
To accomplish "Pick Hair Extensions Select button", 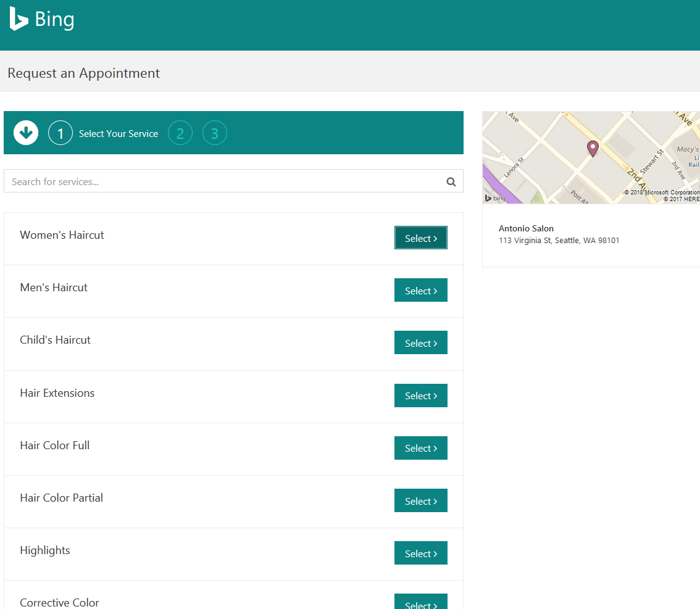I will (x=420, y=396).
